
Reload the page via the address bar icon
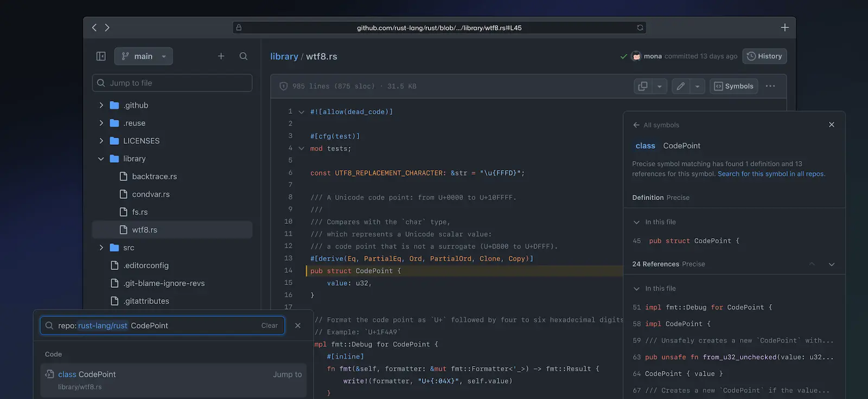pyautogui.click(x=640, y=28)
